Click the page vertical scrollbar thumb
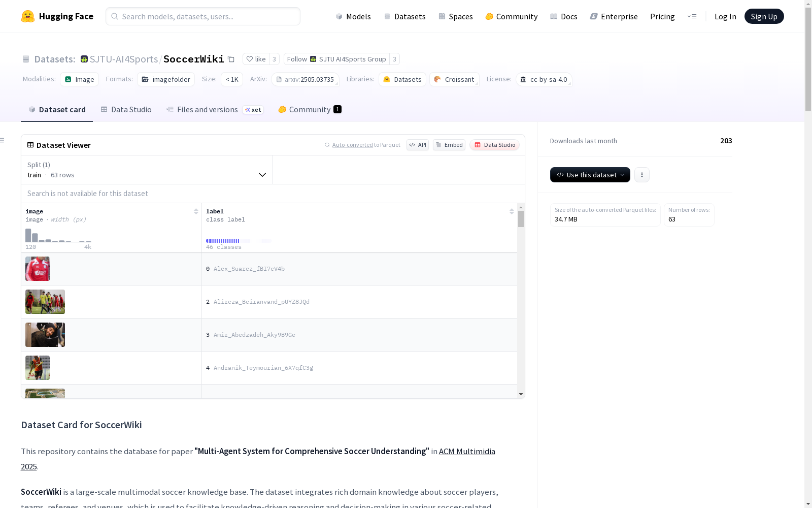The image size is (812, 508). [x=808, y=60]
